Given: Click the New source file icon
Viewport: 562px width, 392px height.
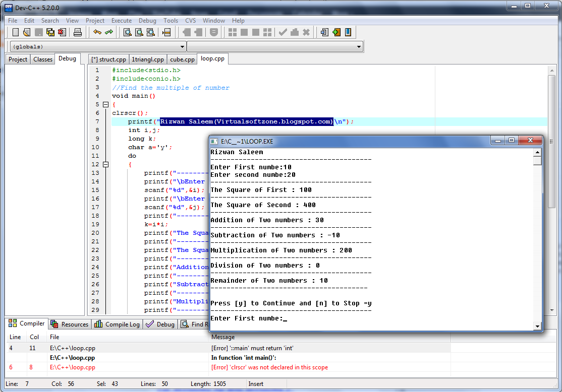Looking at the screenshot, I should coord(16,33).
